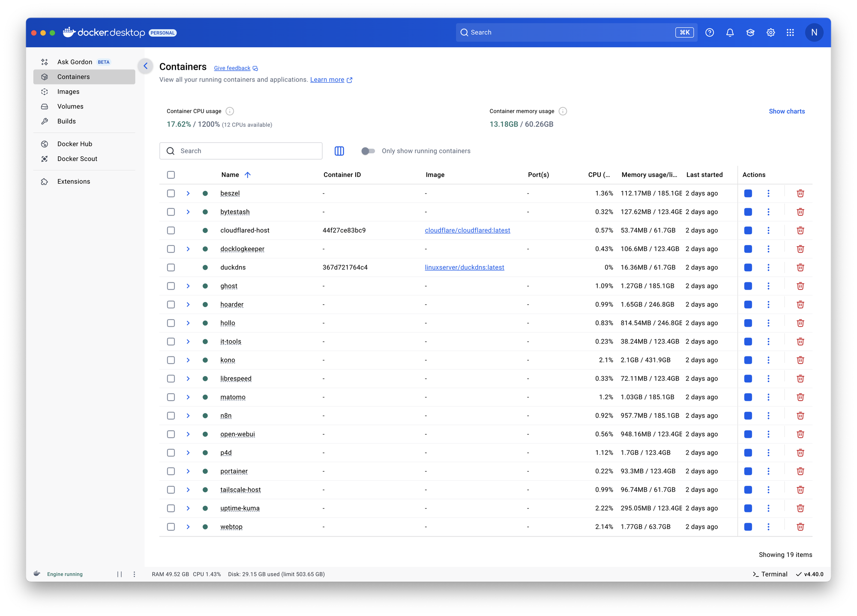Image resolution: width=857 pixels, height=616 pixels.
Task: Expand the p4d stack
Action: [x=188, y=453]
